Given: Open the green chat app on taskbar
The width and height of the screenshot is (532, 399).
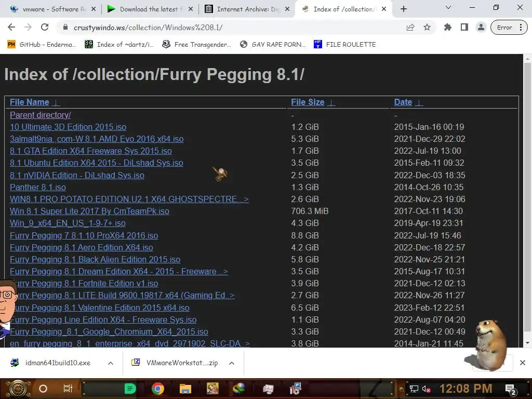Looking at the screenshot, I should (x=130, y=389).
